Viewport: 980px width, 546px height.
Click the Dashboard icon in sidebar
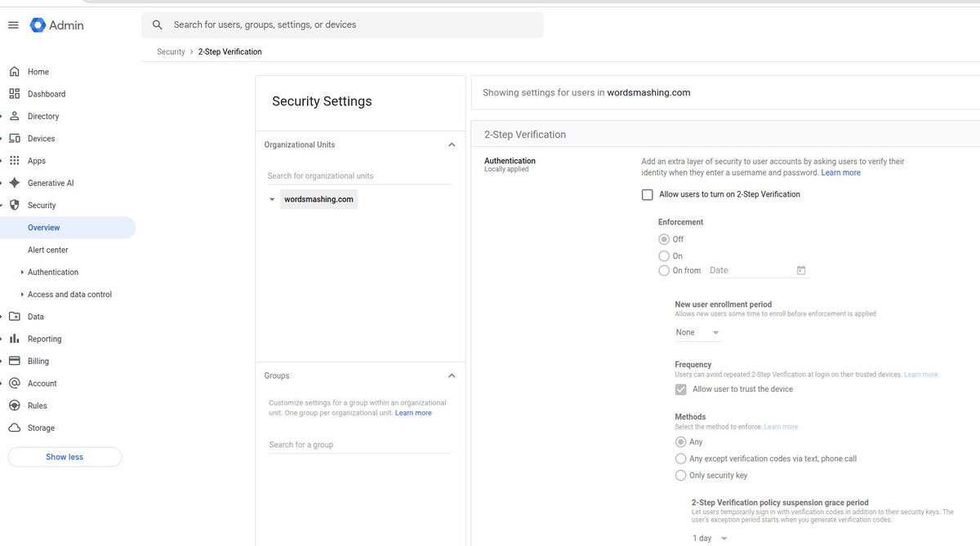pos(14,94)
